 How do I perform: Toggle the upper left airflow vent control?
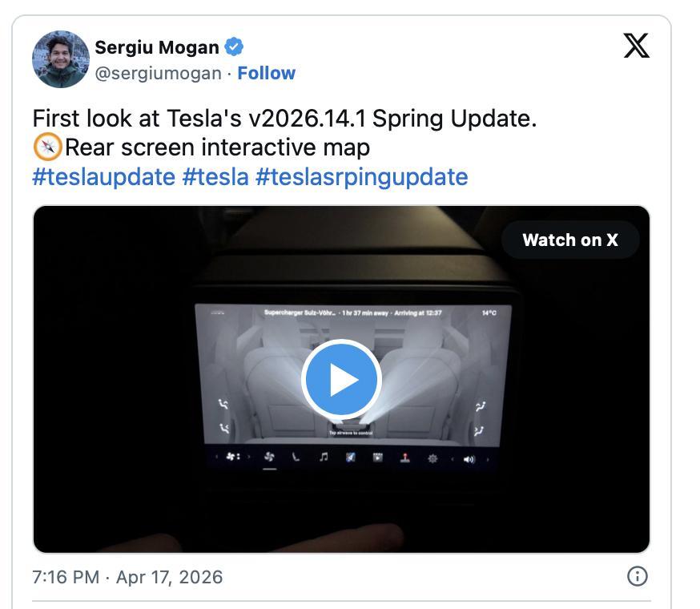click(223, 404)
